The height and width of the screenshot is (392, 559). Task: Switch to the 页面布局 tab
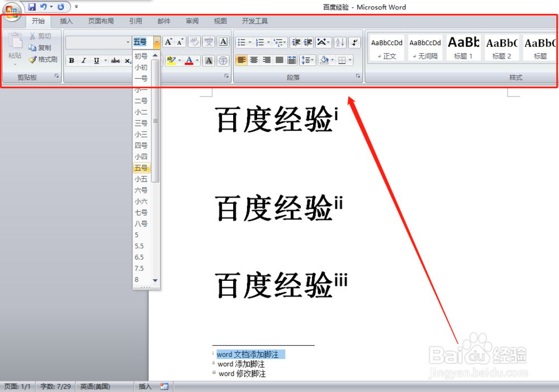[x=101, y=21]
